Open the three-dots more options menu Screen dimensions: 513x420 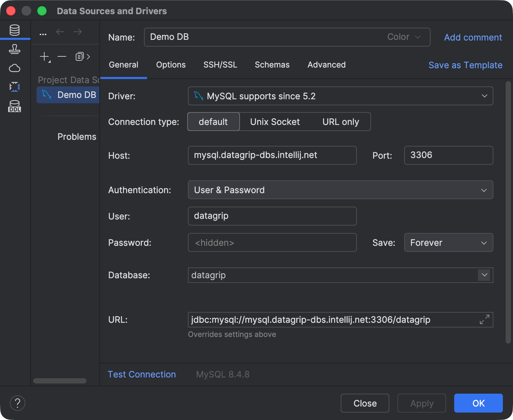click(43, 34)
